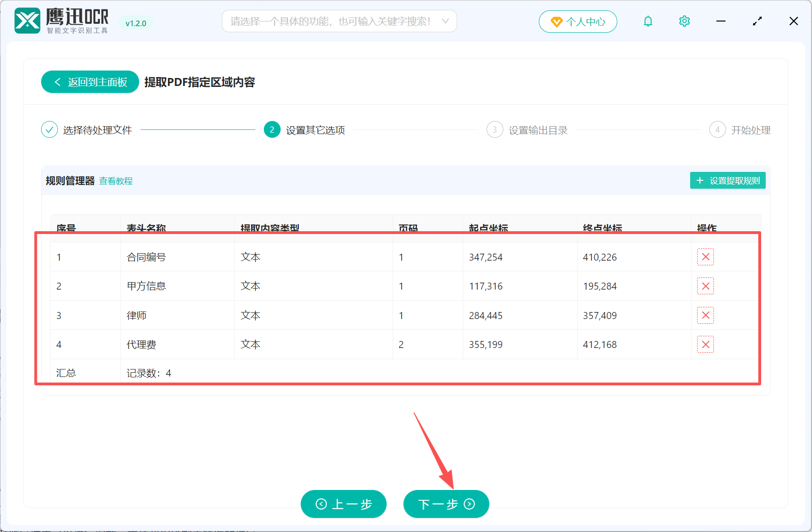Click the fullscreen expand icon
This screenshot has height=532, width=812.
click(757, 21)
